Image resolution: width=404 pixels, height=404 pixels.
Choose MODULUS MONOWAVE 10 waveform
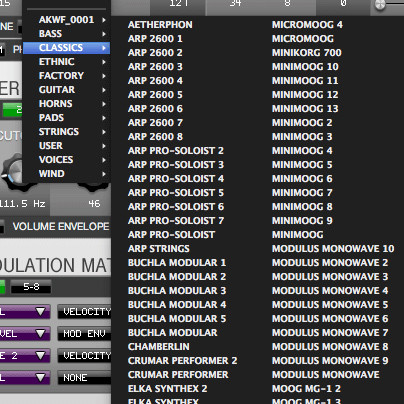pos(333,249)
